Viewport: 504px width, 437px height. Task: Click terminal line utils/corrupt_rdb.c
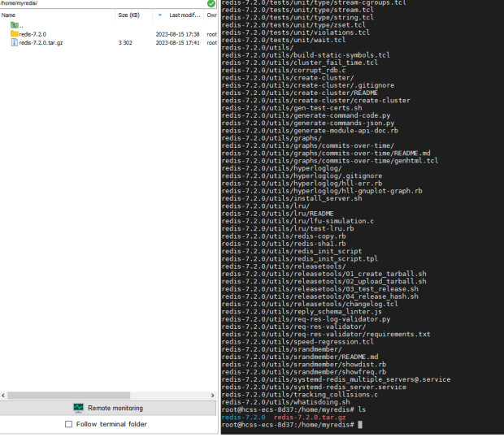click(x=284, y=70)
